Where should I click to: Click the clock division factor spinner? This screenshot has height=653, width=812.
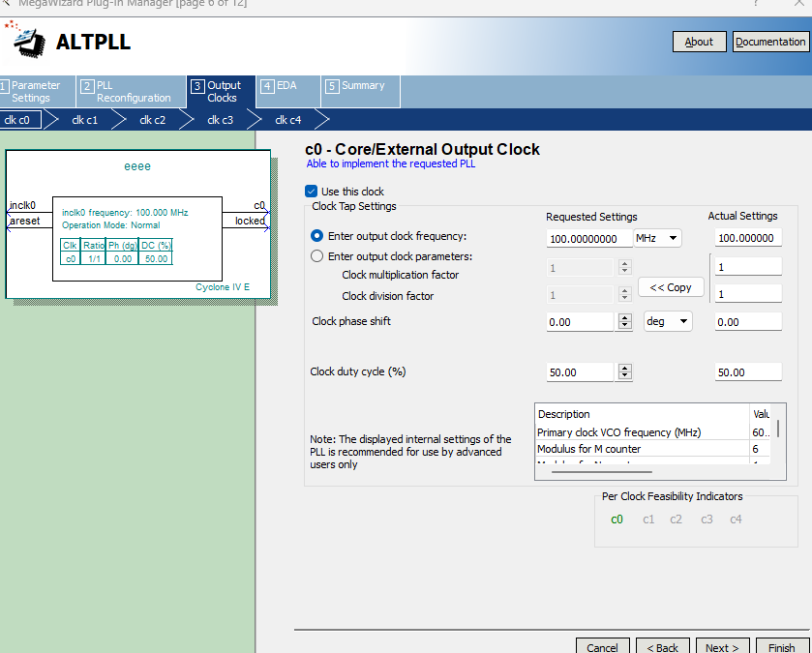click(x=625, y=295)
